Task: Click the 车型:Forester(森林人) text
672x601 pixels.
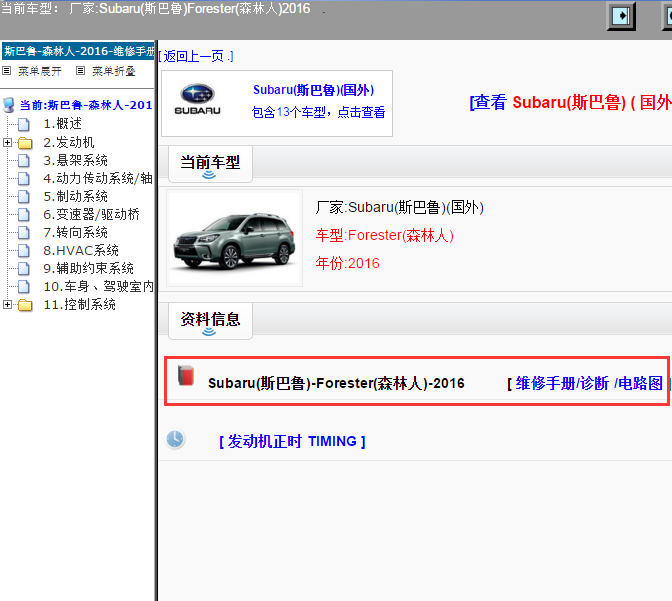Action: pyautogui.click(x=384, y=235)
